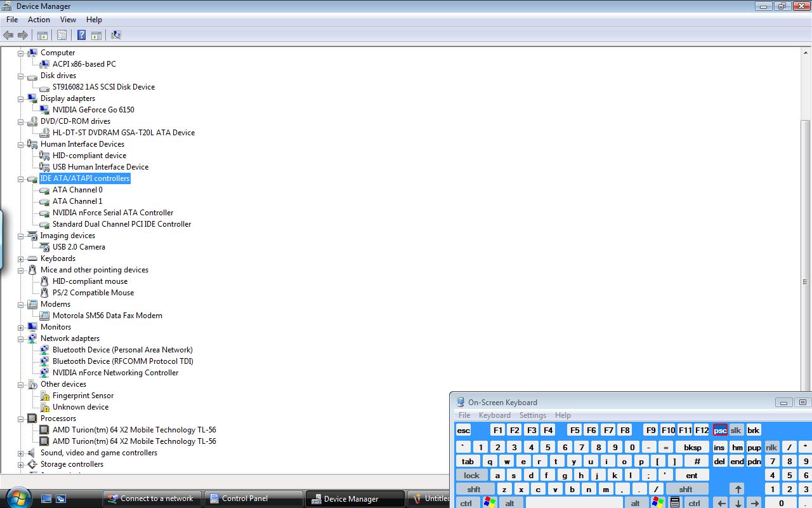This screenshot has height=508, width=812.
Task: Select NVIDIA nForce Serial ATA Controller
Action: [113, 213]
